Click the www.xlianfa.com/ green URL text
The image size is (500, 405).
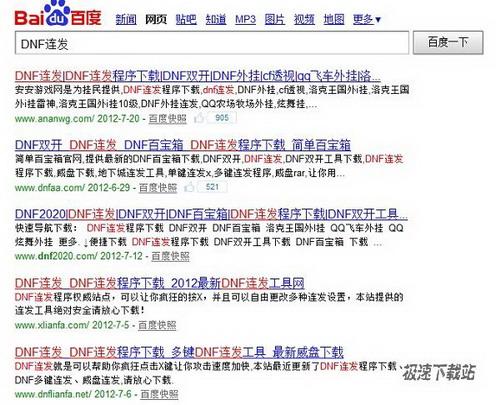pyautogui.click(x=52, y=325)
